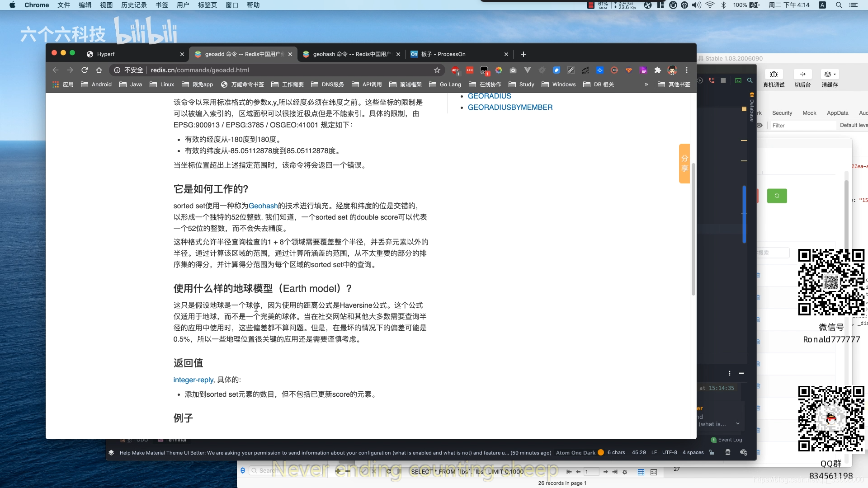Click the 真机调试 bug debug icon
Image resolution: width=868 pixels, height=488 pixels.
tap(775, 75)
